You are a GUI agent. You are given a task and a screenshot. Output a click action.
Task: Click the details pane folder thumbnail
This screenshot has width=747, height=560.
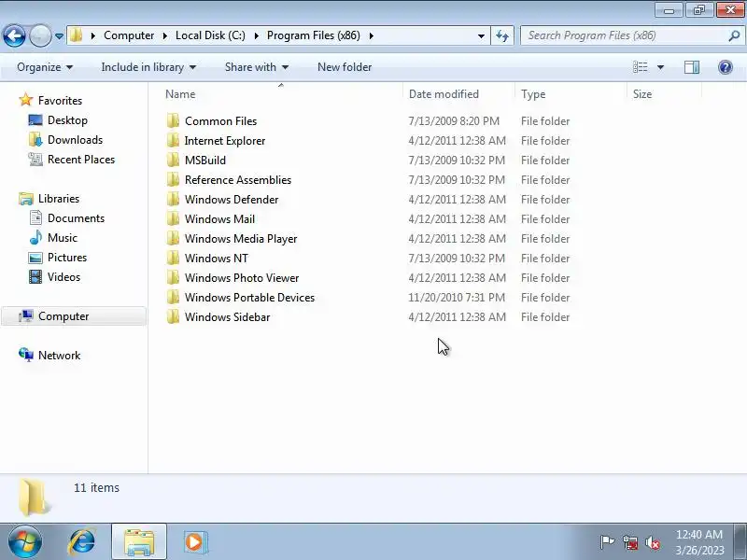tap(33, 497)
